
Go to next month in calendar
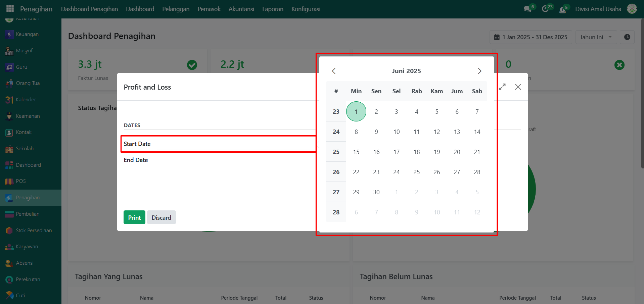click(x=479, y=71)
